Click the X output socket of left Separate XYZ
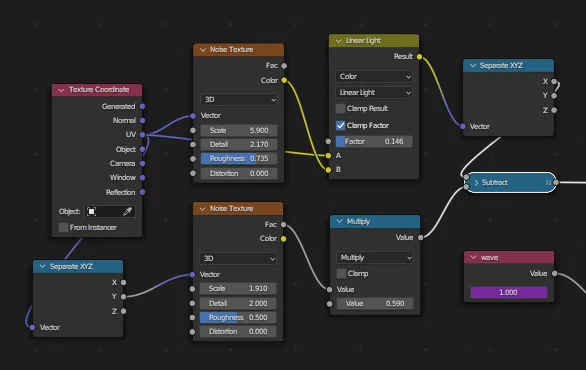The width and height of the screenshot is (586, 370). [123, 283]
